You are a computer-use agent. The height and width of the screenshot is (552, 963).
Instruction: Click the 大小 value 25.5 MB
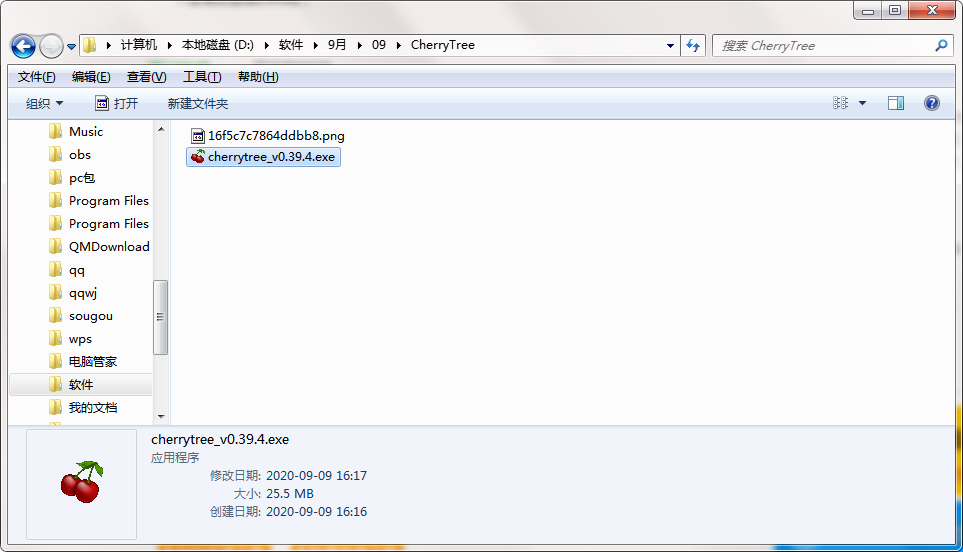tap(290, 494)
